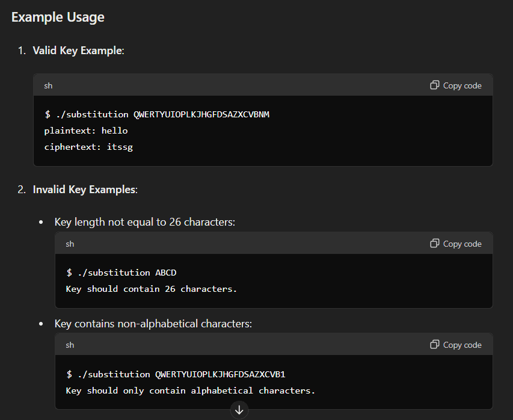Image resolution: width=513 pixels, height=420 pixels.
Task: Copy code of the non-alphabetical key example
Action: click(x=456, y=345)
